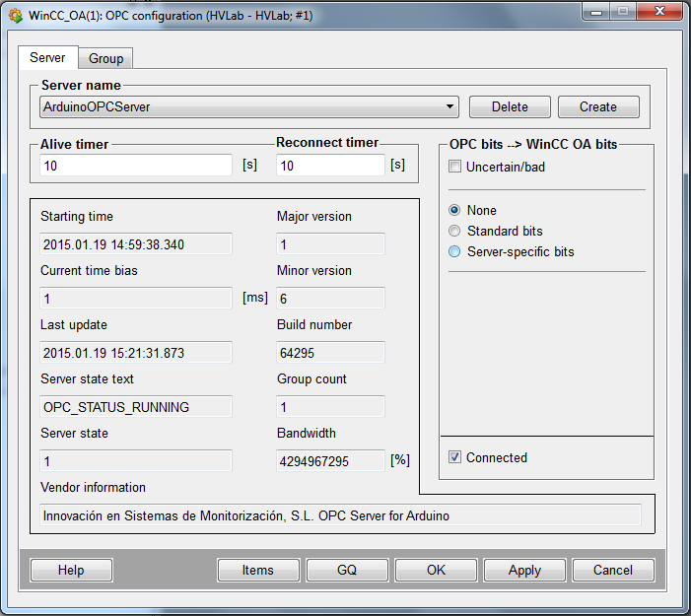The image size is (691, 616).
Task: Click the Server state value field
Action: pos(136,461)
